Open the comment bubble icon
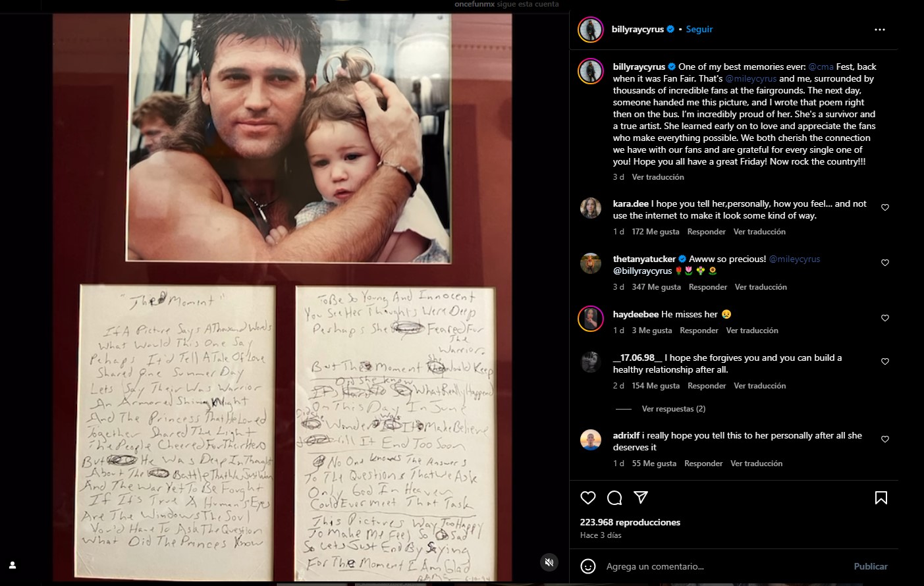924x586 pixels. [614, 498]
